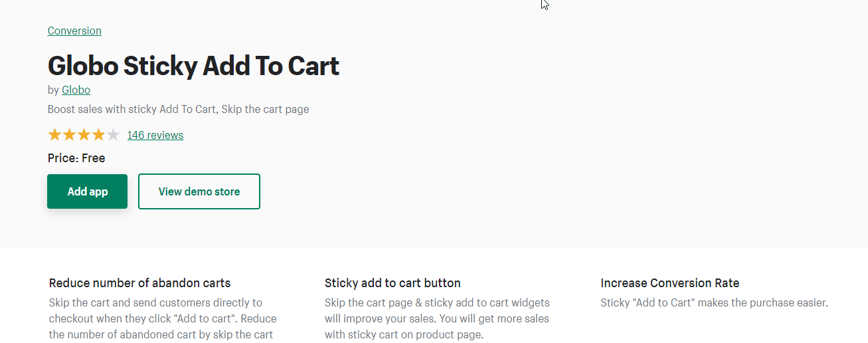Screen dimensions: 868x343
Task: Click the paragraph about skipping the cart
Action: pos(163,318)
